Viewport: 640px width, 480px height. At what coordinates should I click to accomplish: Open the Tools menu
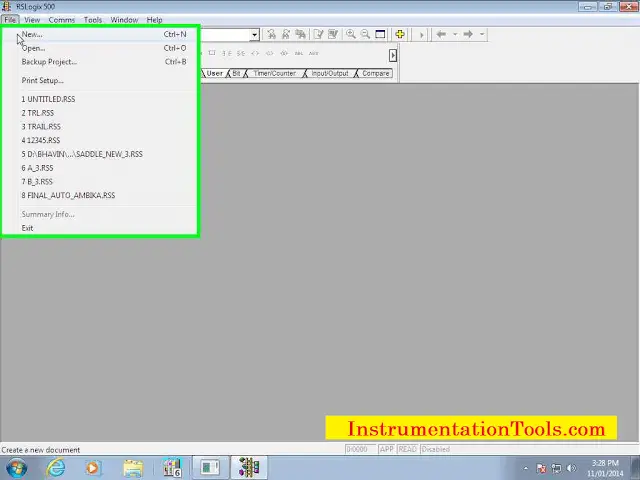coord(93,20)
